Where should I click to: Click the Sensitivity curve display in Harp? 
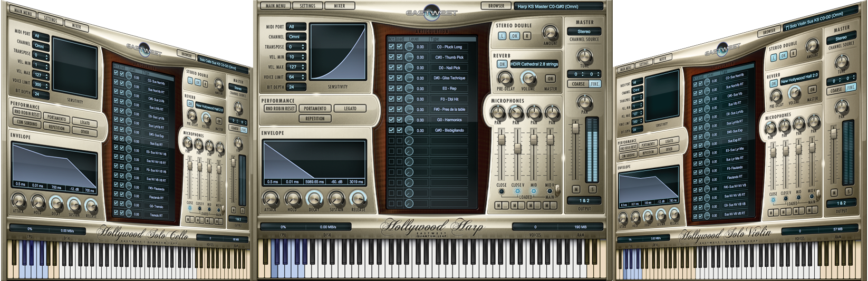pos(337,52)
